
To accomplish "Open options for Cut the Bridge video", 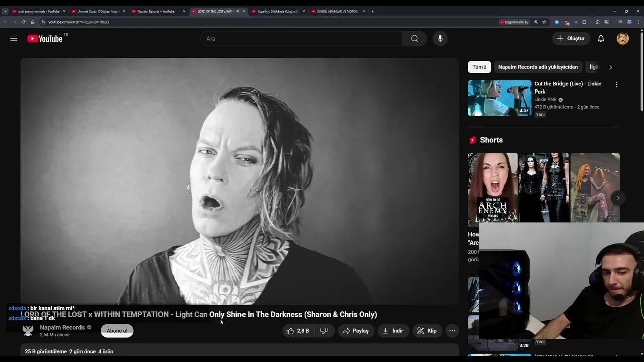I will point(616,84).
